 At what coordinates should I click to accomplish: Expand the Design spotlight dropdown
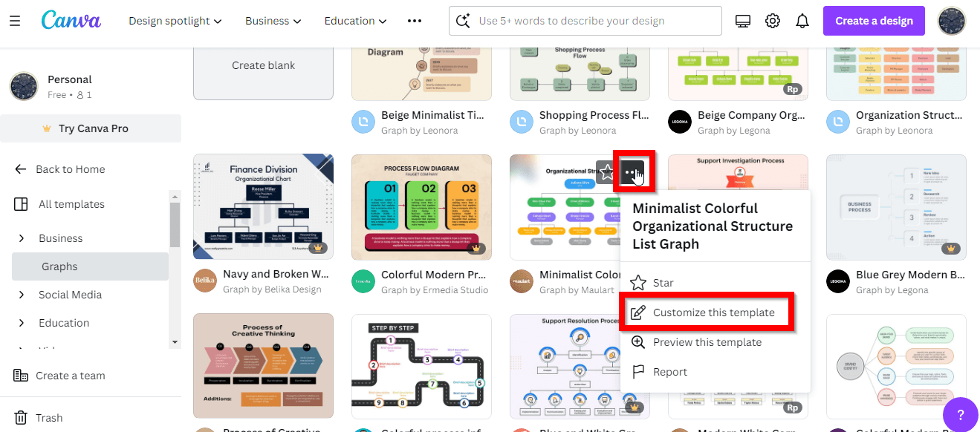click(x=175, y=21)
